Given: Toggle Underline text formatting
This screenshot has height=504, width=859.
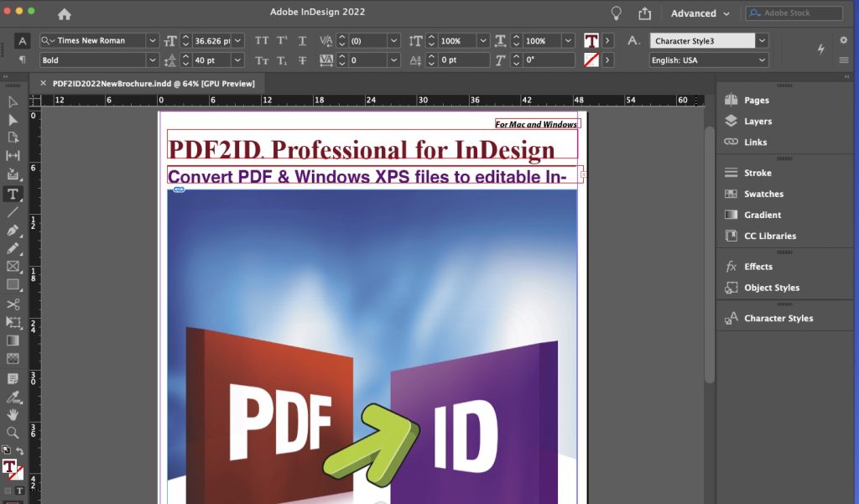Looking at the screenshot, I should (302, 40).
